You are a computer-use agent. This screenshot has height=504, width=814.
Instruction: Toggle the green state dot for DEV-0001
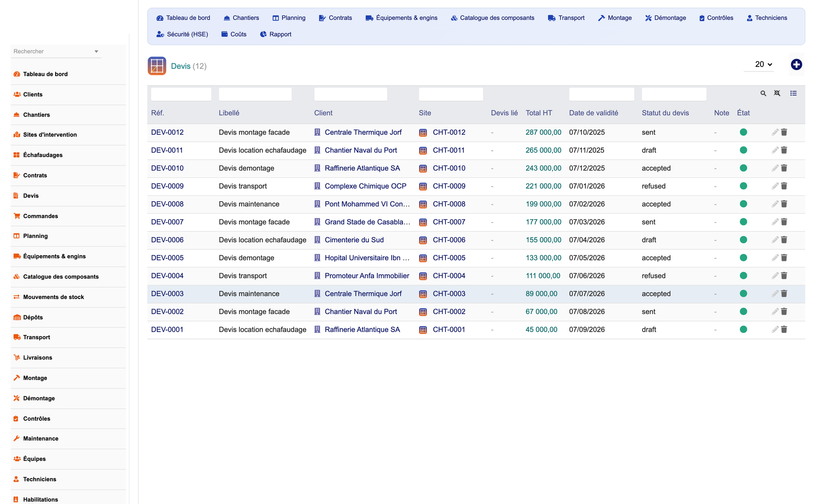[x=743, y=330]
